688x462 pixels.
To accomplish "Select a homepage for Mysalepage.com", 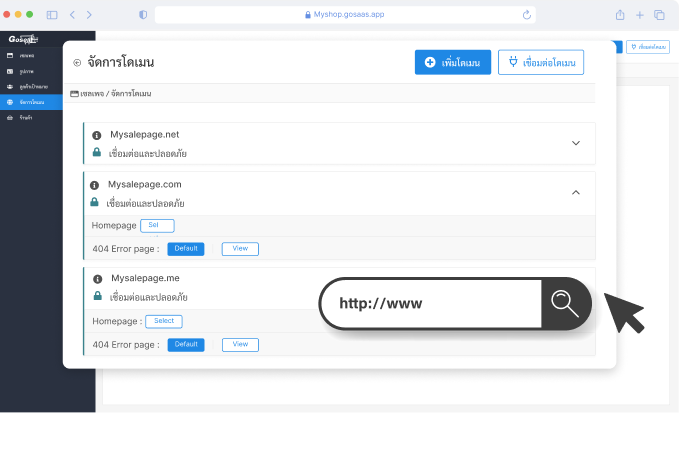I will point(157,226).
